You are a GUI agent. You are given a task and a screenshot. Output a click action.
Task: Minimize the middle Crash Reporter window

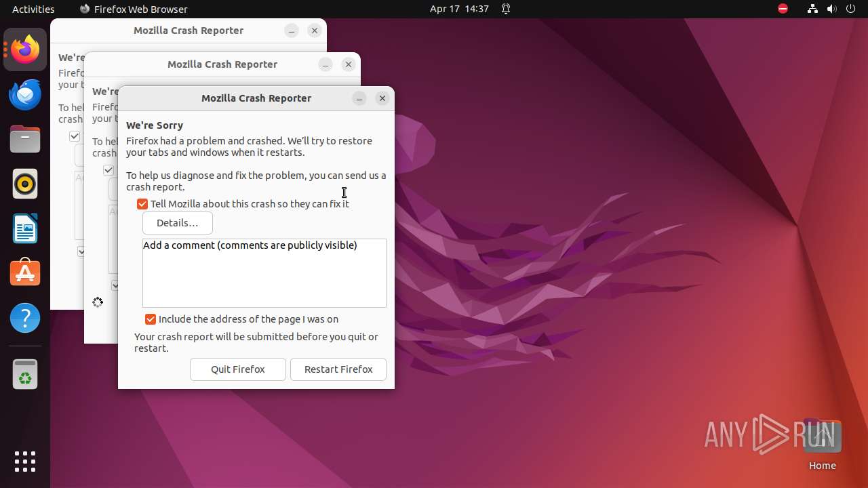coord(325,64)
